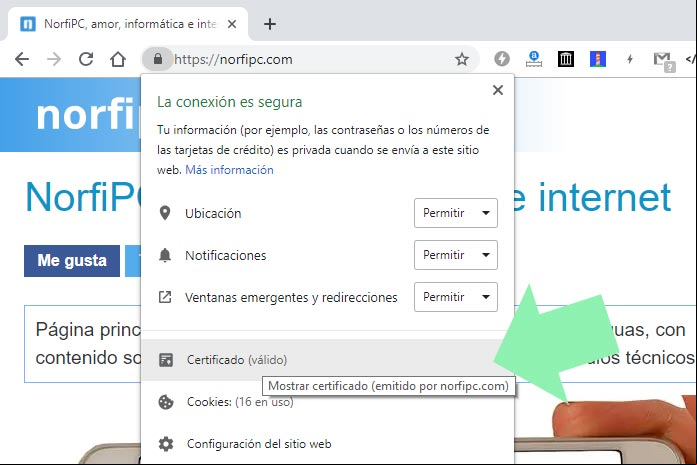Close the NorfiPC browser tab

pos(232,24)
